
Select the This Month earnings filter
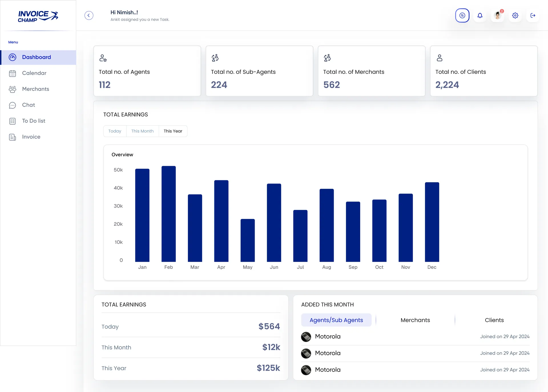pyautogui.click(x=142, y=131)
